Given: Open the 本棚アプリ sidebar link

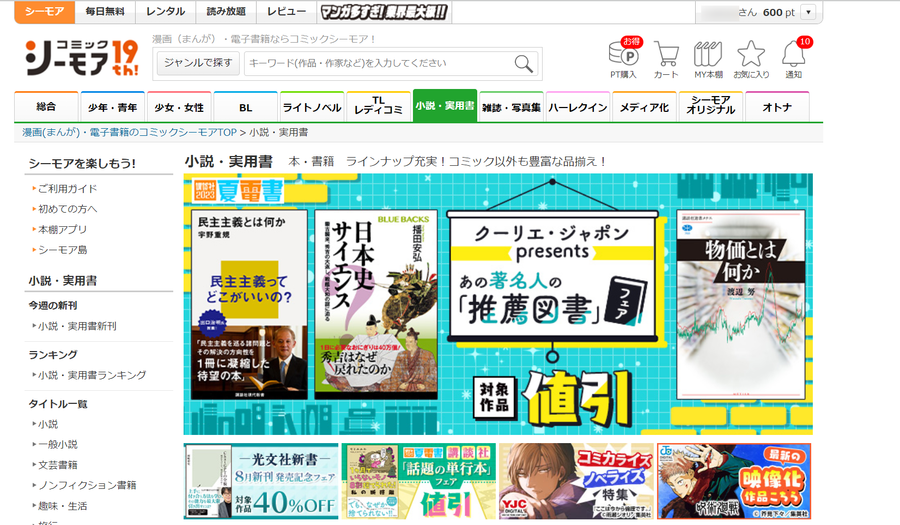Looking at the screenshot, I should click(x=62, y=230).
